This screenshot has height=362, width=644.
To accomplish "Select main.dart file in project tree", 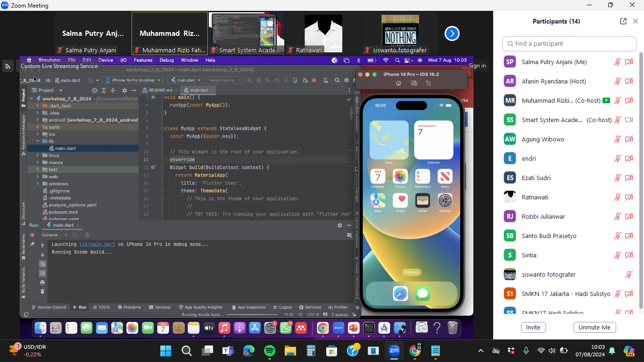I will click(66, 148).
